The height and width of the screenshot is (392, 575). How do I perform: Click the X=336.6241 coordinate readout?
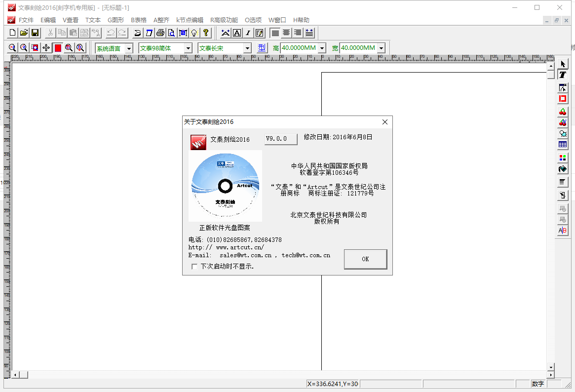[333, 384]
